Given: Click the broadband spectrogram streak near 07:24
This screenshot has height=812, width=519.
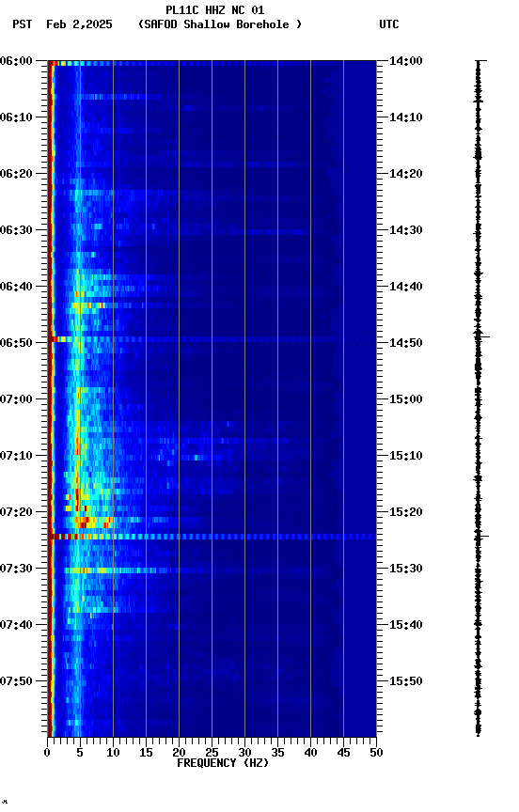Looking at the screenshot, I should [212, 537].
